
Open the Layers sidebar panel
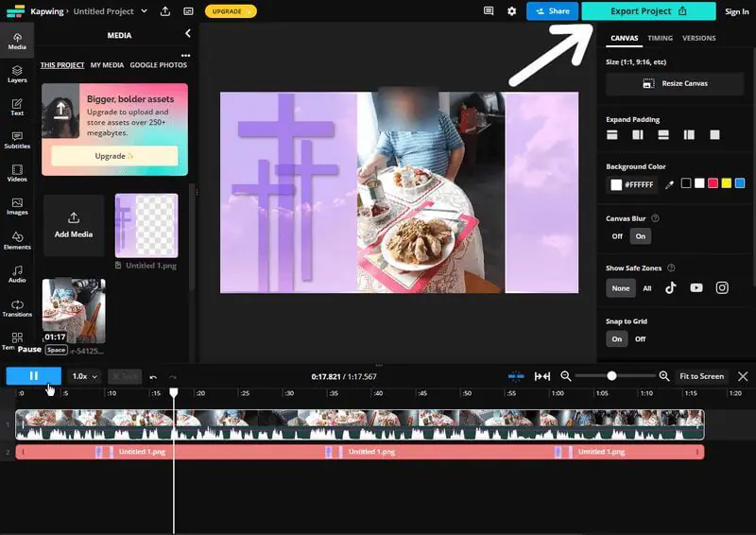point(17,75)
